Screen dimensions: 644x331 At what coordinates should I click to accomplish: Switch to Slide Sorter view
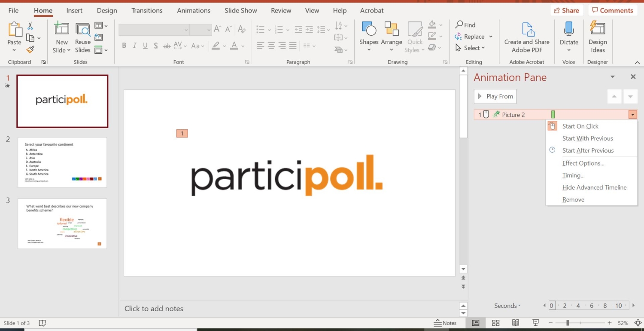pos(495,323)
